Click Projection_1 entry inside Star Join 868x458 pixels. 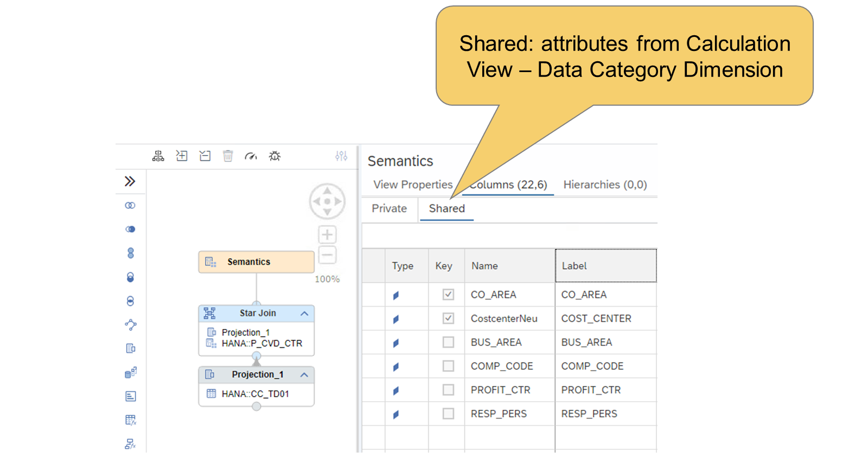246,332
